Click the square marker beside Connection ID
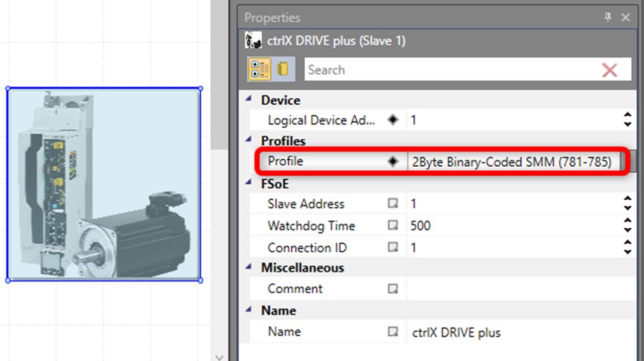The width and height of the screenshot is (644, 361). point(393,248)
